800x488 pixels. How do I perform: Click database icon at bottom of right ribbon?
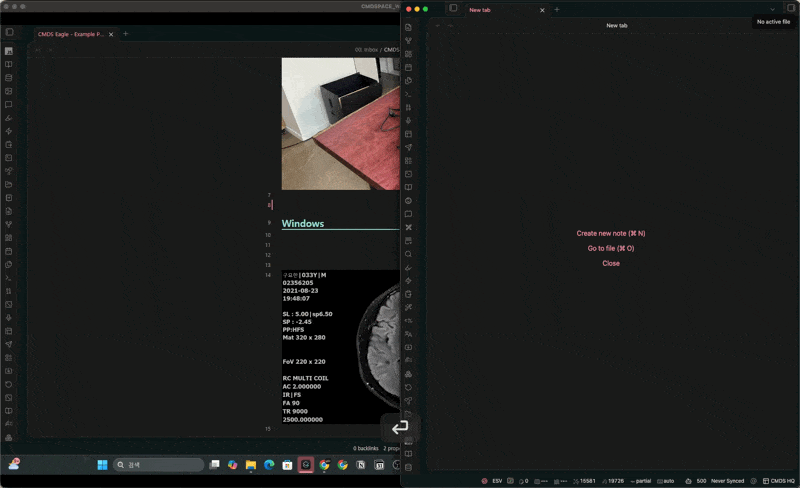pyautogui.click(x=408, y=468)
